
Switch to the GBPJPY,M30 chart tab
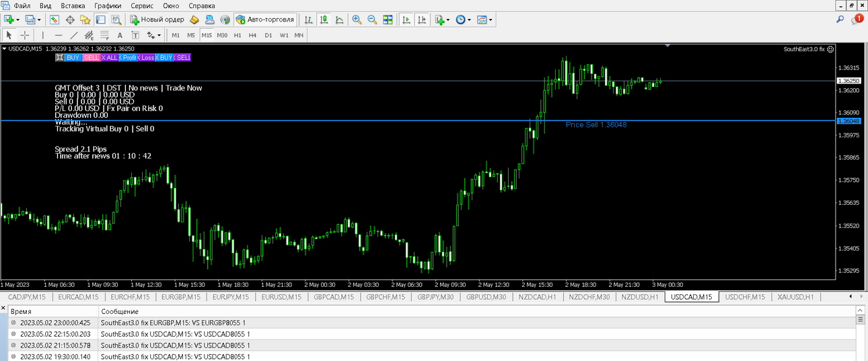point(436,297)
